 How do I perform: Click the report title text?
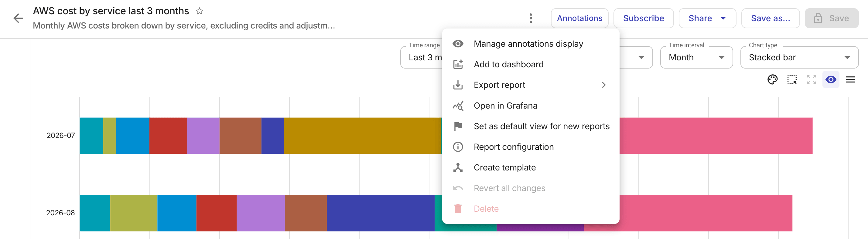click(x=111, y=11)
